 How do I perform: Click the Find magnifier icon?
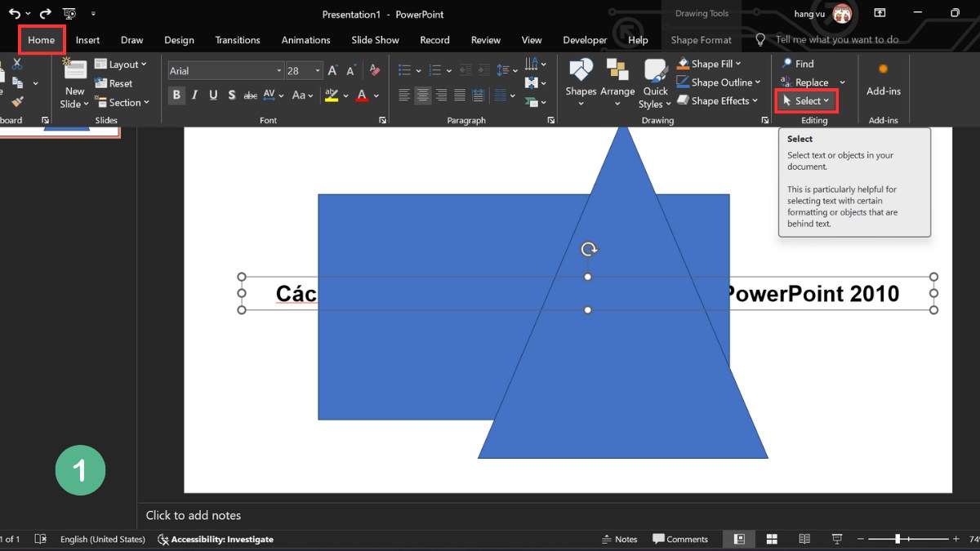coord(786,64)
